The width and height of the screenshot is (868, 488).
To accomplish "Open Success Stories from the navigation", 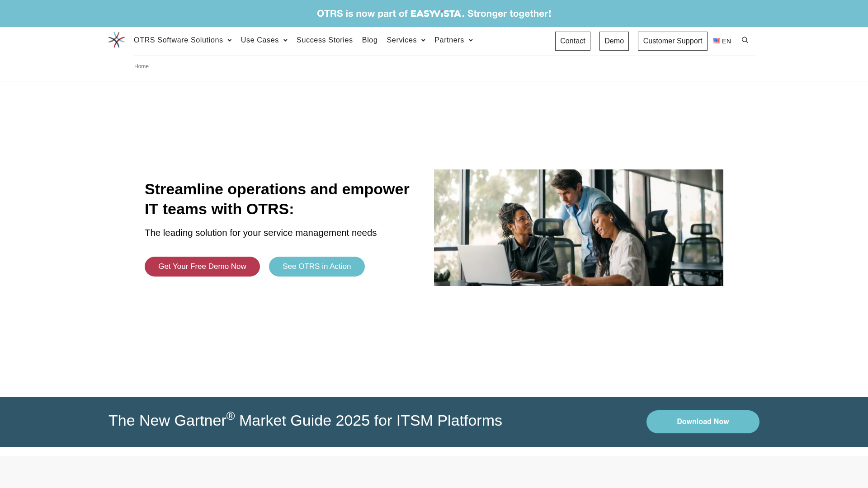I will pyautogui.click(x=324, y=40).
